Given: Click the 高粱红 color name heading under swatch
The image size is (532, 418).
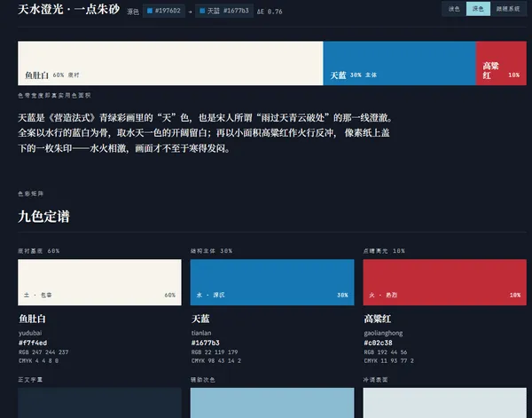Looking at the screenshot, I should pyautogui.click(x=378, y=319).
